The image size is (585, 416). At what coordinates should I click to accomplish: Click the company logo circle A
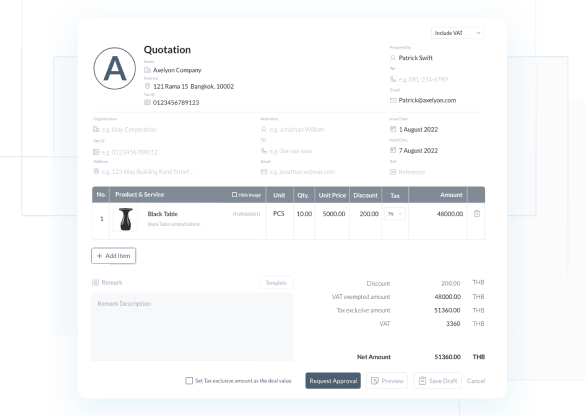tap(115, 69)
